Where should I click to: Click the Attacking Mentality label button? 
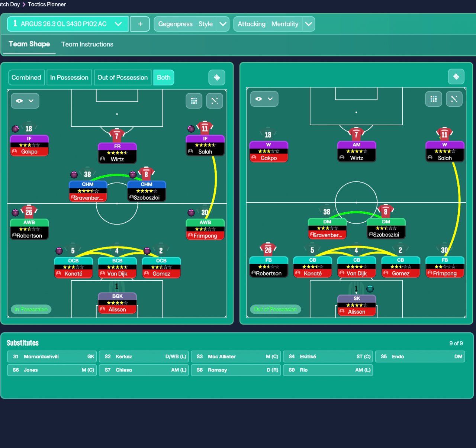[268, 24]
